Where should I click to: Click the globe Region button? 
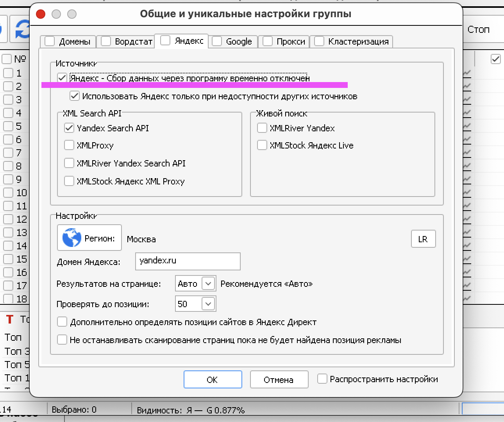[x=89, y=238]
